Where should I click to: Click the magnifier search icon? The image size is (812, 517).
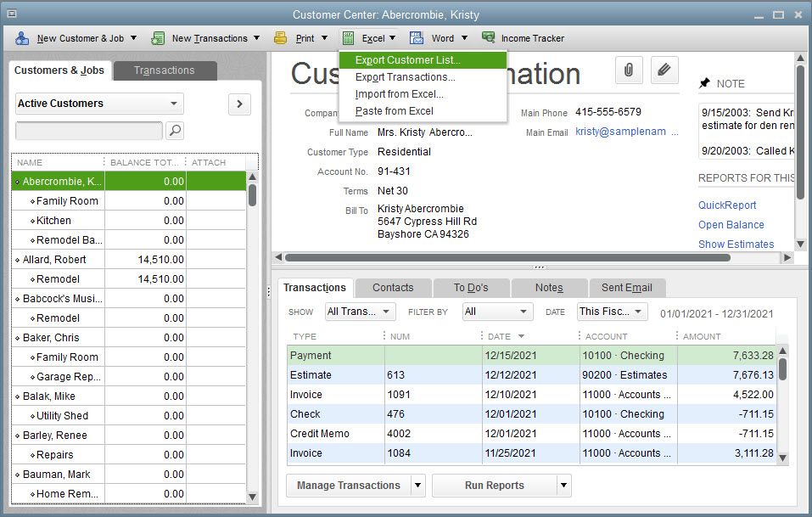(175, 131)
